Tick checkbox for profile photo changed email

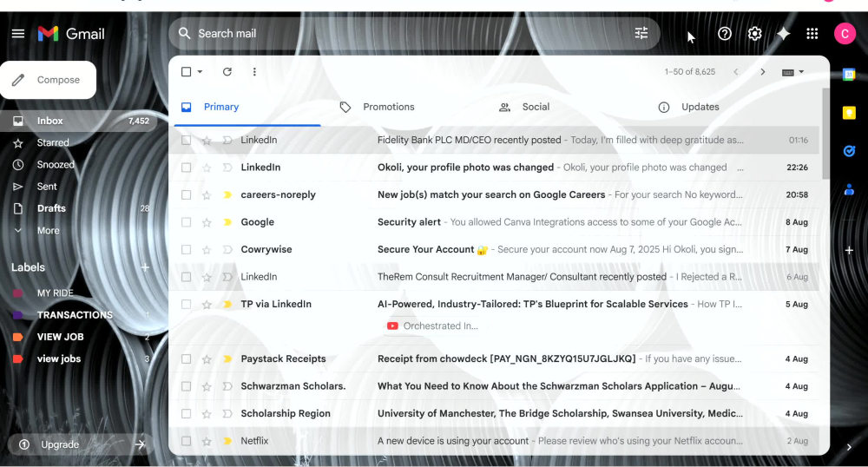pos(186,168)
